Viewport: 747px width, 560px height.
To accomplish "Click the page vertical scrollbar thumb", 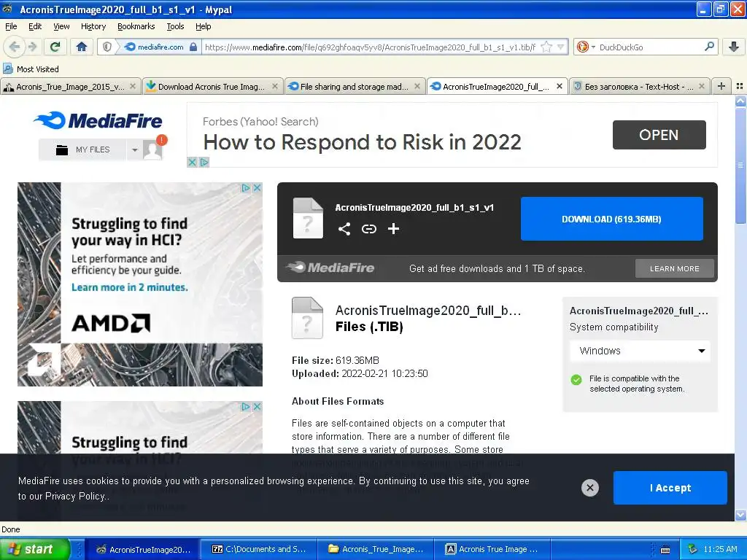I will pos(740,166).
